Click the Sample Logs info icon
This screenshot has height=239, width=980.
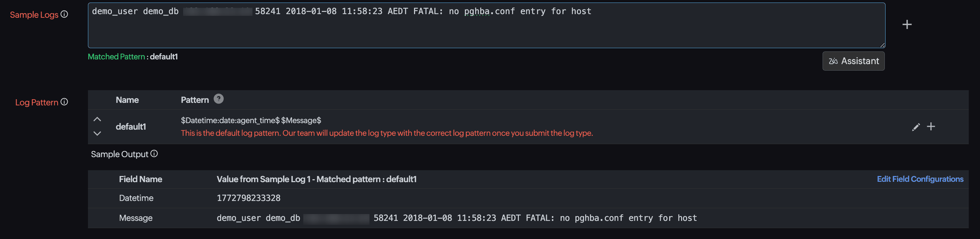pos(65,14)
